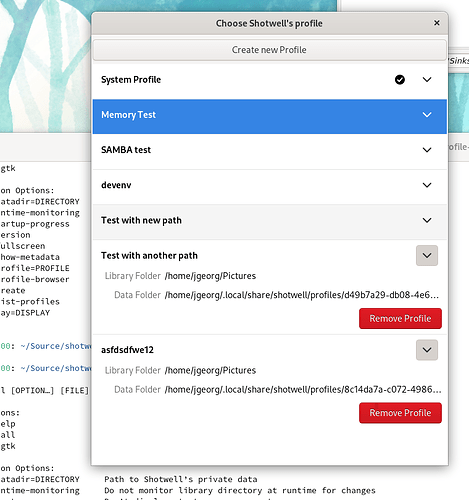
Task: Select the System Profile row
Action: 269,81
